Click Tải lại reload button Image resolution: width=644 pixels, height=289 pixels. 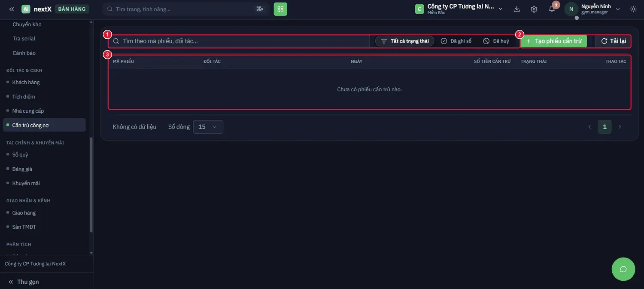[614, 41]
